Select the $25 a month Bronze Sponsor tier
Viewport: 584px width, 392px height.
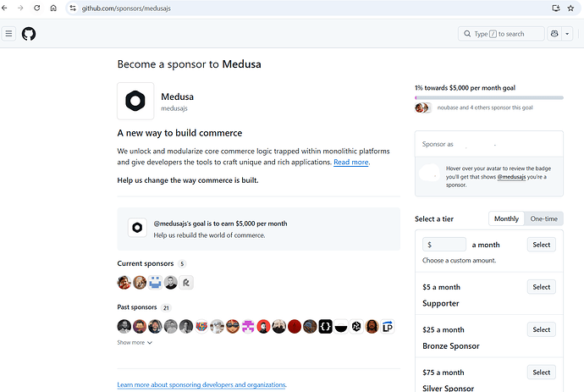542,329
